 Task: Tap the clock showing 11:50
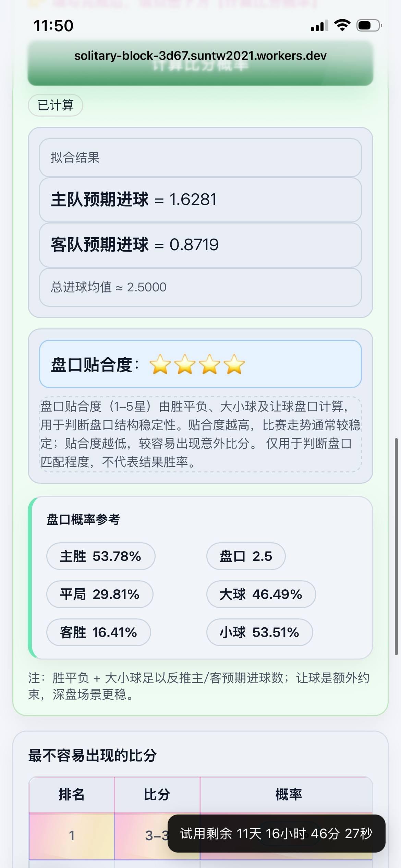53,25
